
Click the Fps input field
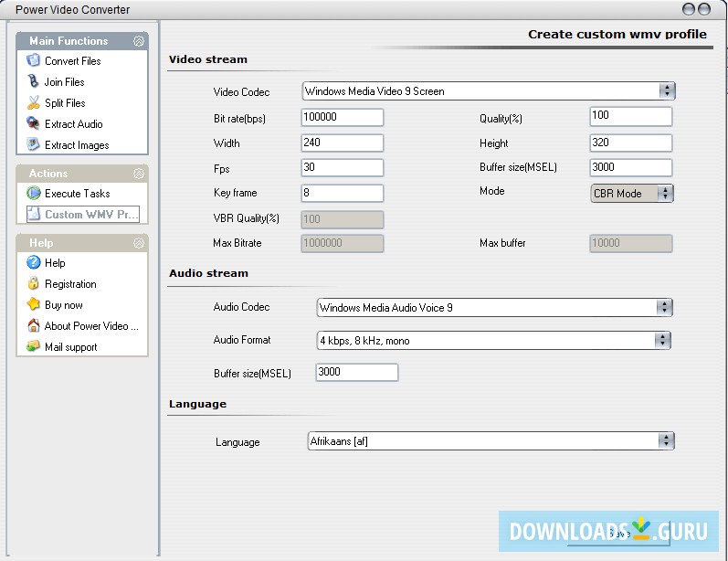point(343,167)
